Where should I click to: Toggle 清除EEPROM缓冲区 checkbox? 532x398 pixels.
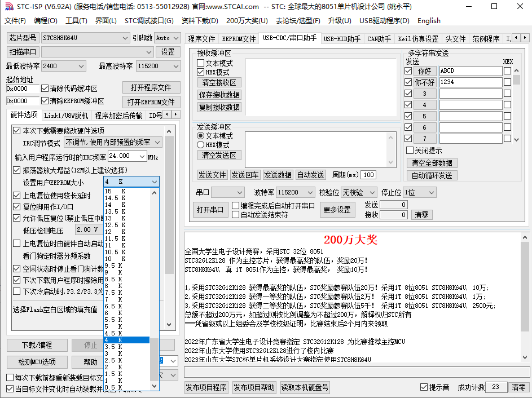coord(45,101)
